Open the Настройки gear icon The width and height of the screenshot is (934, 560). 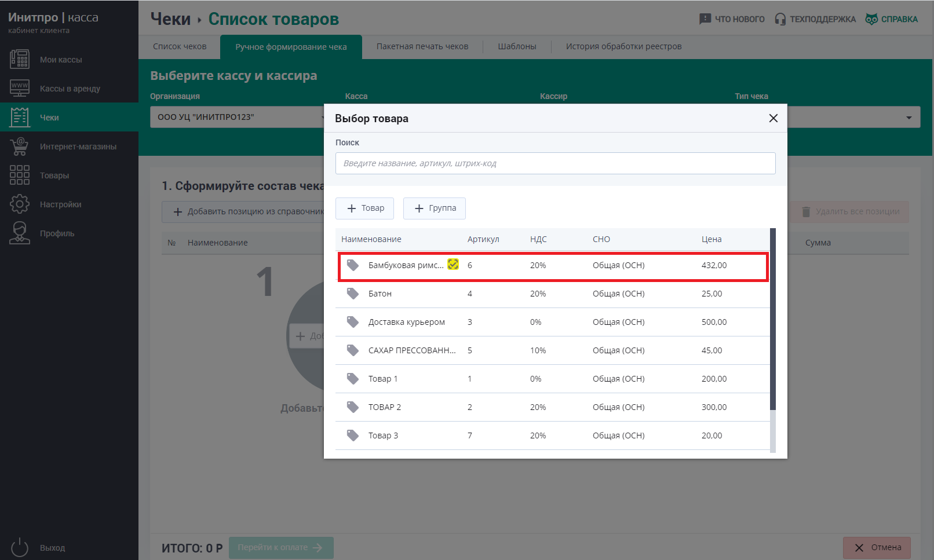[20, 204]
